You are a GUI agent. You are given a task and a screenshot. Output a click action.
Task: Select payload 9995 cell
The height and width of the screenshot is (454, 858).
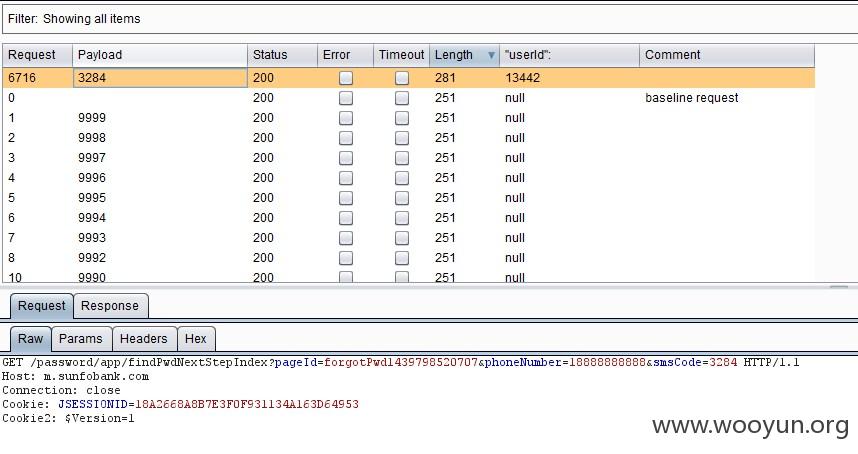click(160, 198)
